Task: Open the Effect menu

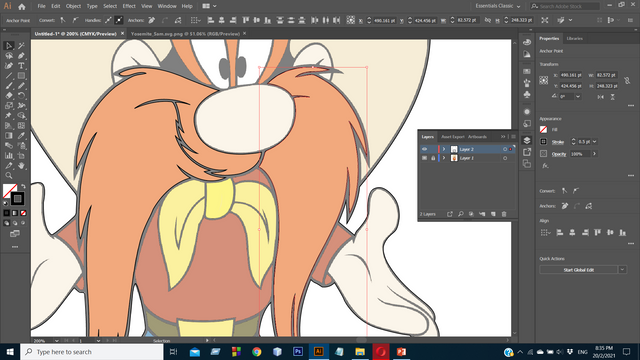Action: tap(129, 6)
